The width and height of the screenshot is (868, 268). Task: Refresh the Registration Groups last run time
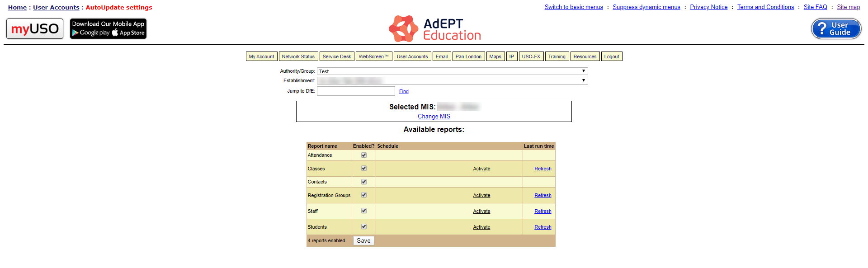543,195
